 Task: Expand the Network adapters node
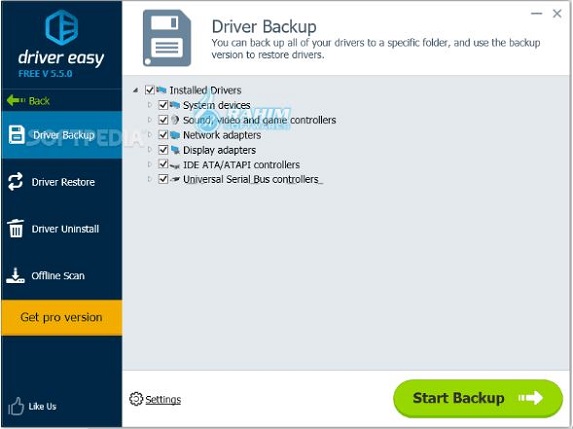pyautogui.click(x=149, y=134)
